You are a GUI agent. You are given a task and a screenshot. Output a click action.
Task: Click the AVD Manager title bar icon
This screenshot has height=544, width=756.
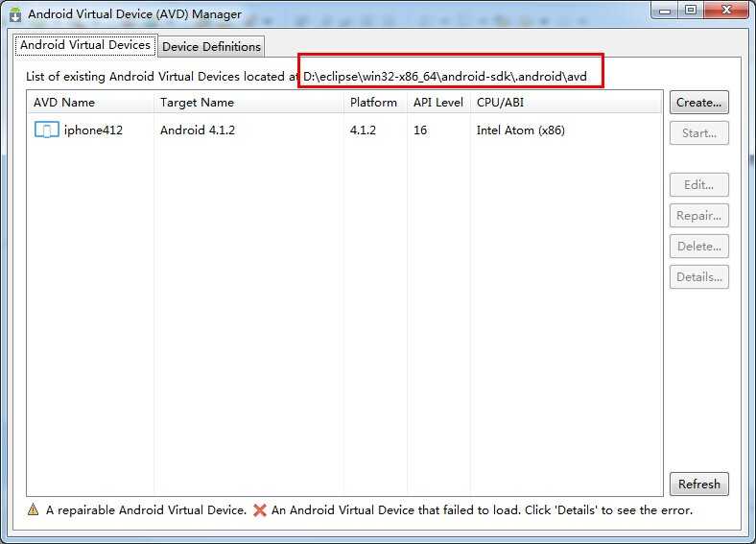[15, 14]
